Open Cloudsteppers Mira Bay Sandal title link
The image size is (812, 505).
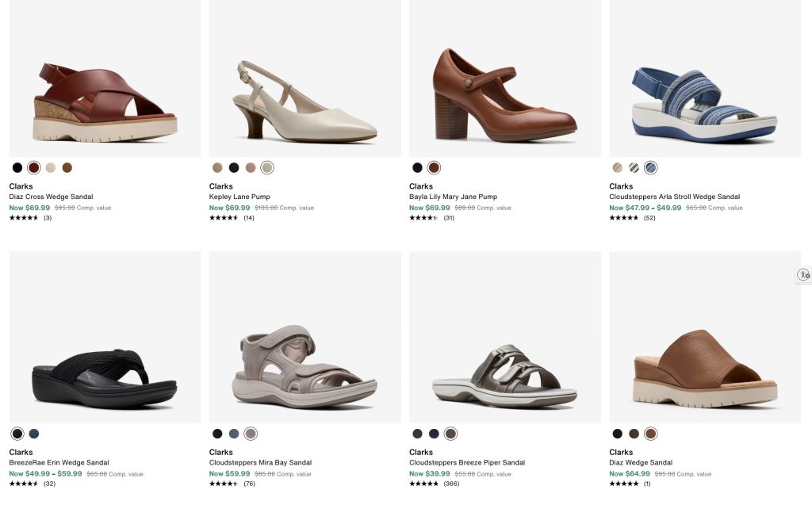pos(260,462)
